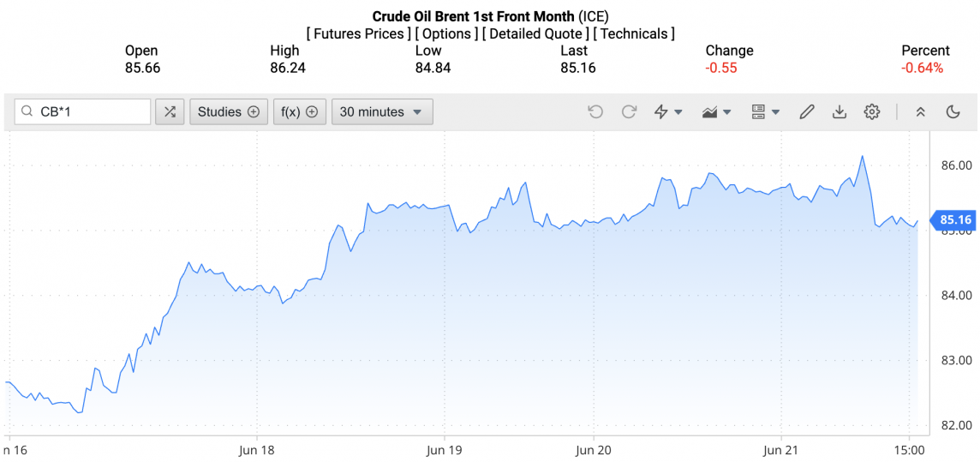Open the Detailed Quote link

click(535, 34)
